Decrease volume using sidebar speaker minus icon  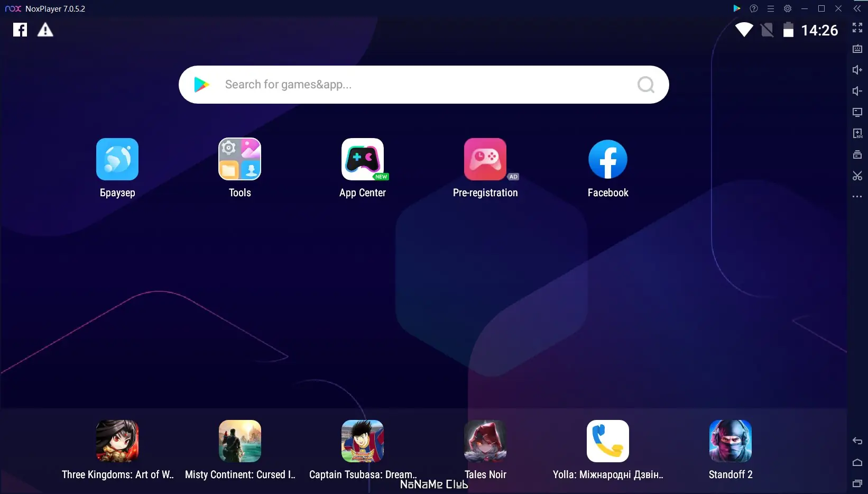pos(857,91)
